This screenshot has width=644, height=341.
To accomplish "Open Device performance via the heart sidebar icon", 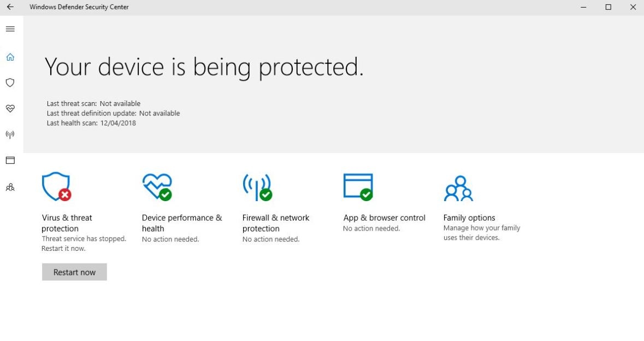I will (x=10, y=108).
